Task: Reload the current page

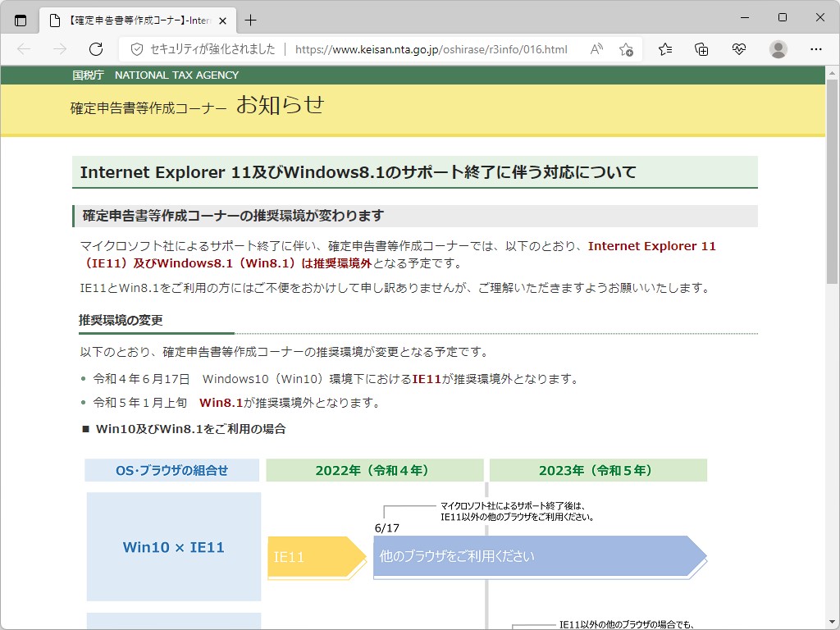Action: [x=96, y=49]
